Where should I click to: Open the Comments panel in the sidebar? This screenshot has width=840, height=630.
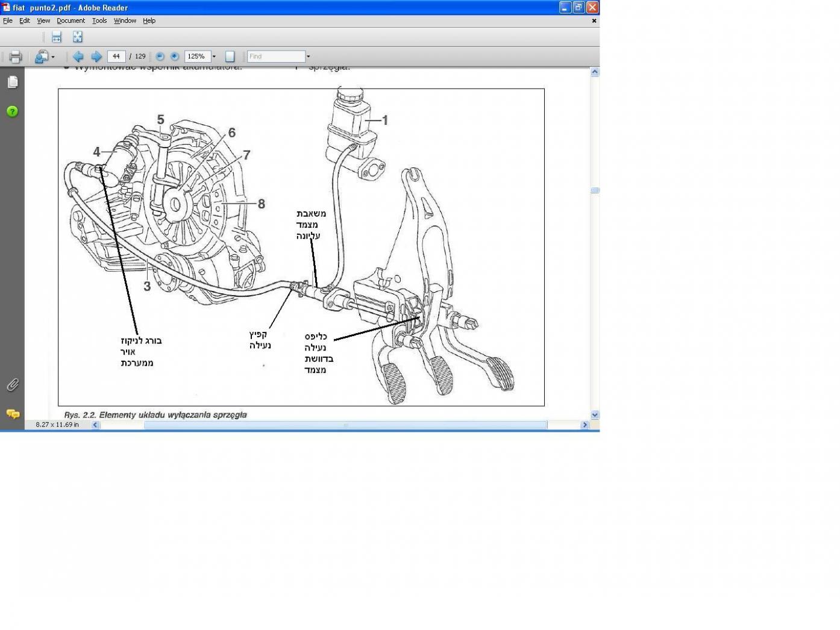tap(13, 414)
